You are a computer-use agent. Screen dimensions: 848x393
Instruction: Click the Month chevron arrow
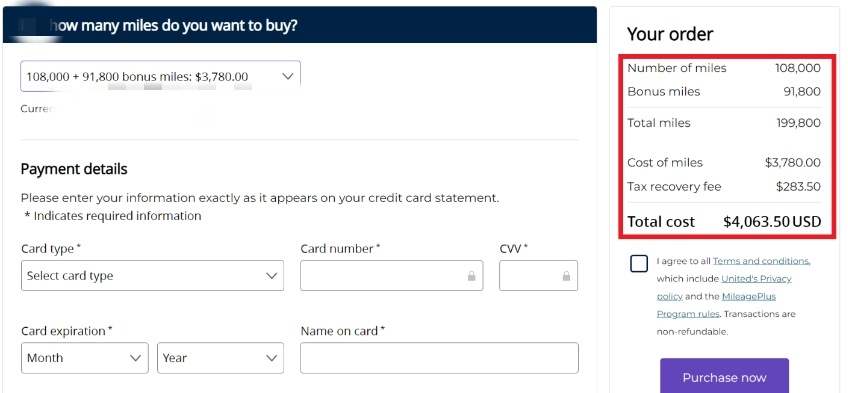point(136,358)
